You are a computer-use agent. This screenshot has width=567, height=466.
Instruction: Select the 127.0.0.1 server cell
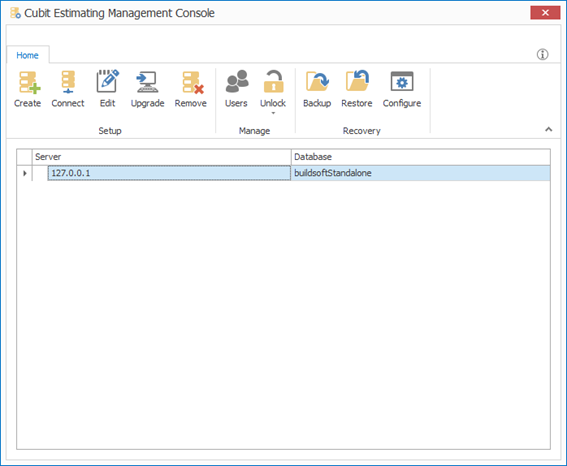(x=169, y=173)
